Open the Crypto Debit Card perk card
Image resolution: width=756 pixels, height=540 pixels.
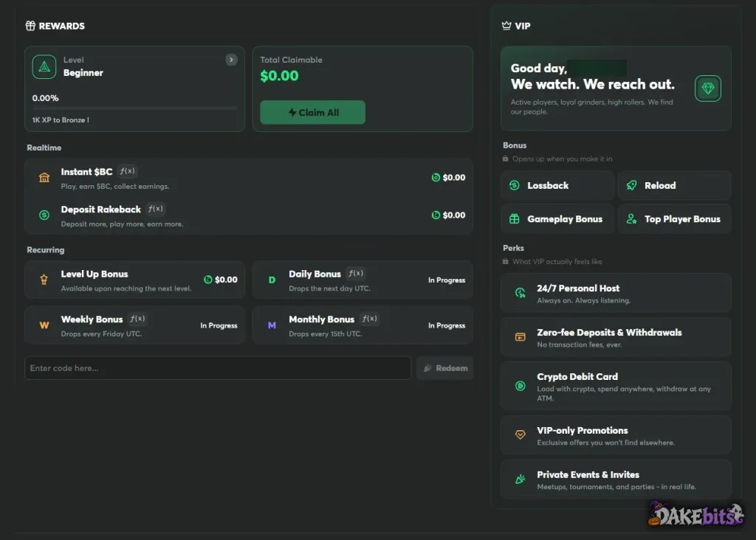[x=616, y=386]
